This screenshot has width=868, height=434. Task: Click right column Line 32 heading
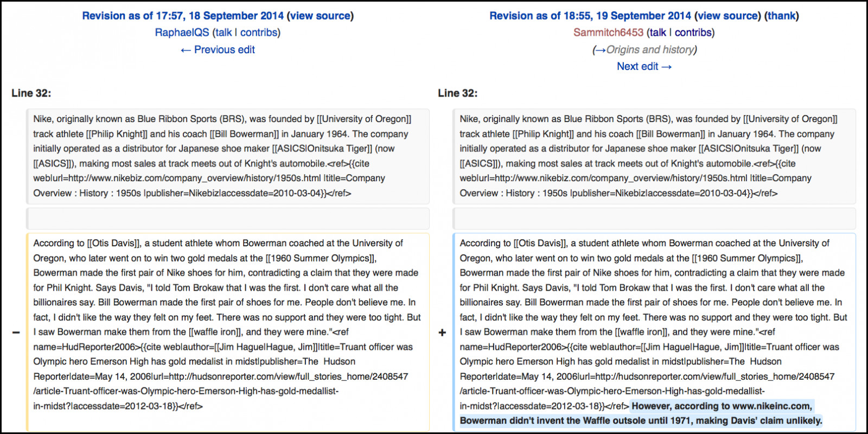click(x=458, y=93)
